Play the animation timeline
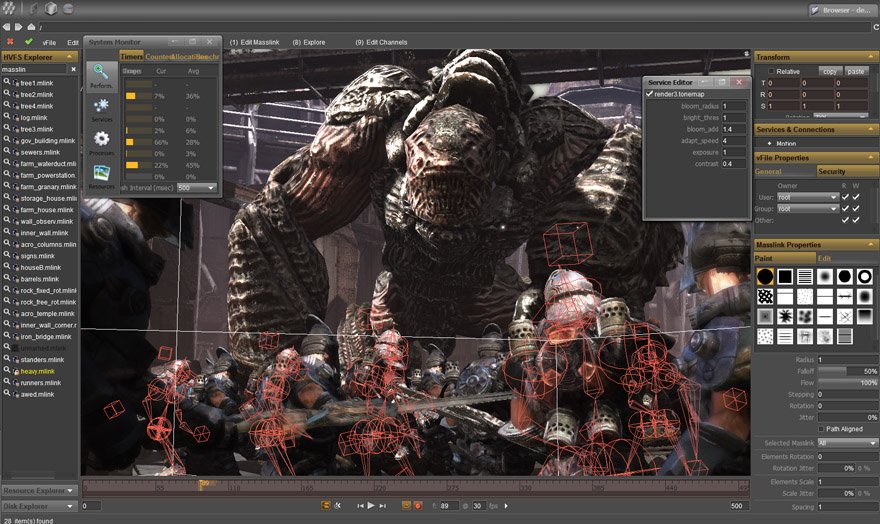The height and width of the screenshot is (524, 880). point(371,505)
